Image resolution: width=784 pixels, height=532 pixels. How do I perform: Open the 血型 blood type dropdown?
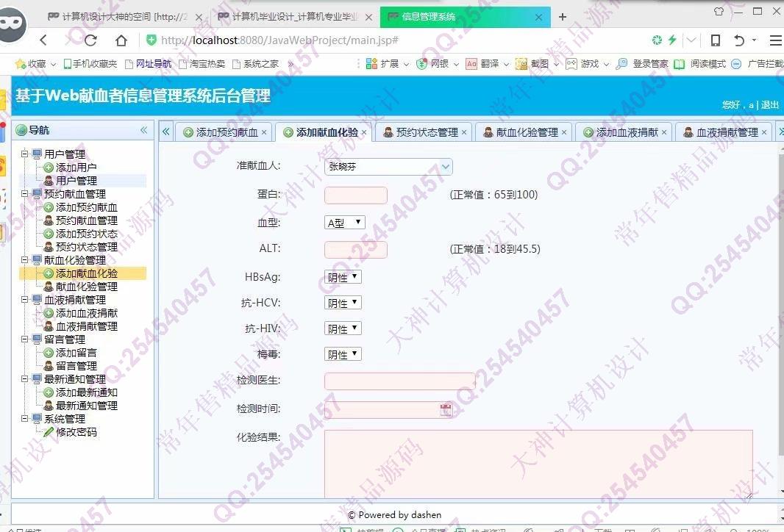click(344, 222)
